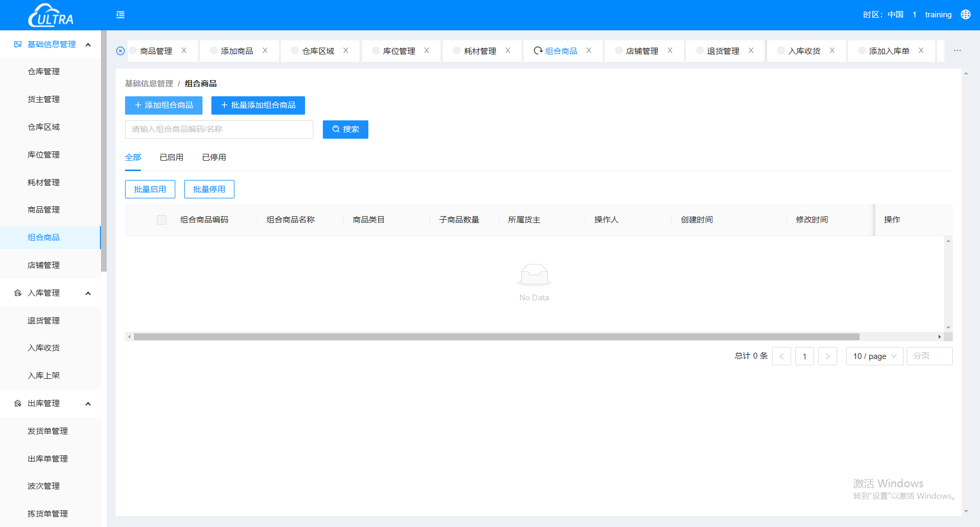The height and width of the screenshot is (527, 980).
Task: Click the 时区: 中国 timezone label
Action: pos(883,15)
